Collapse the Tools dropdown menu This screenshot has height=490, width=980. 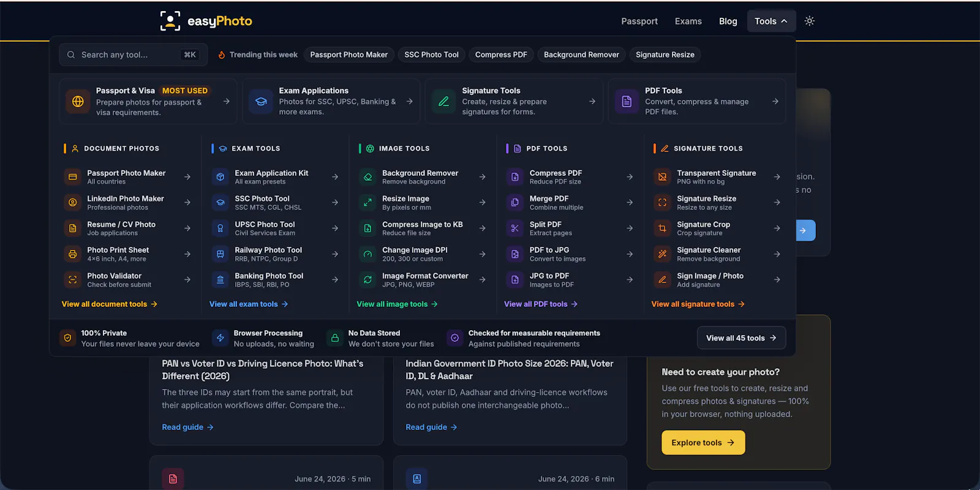771,21
